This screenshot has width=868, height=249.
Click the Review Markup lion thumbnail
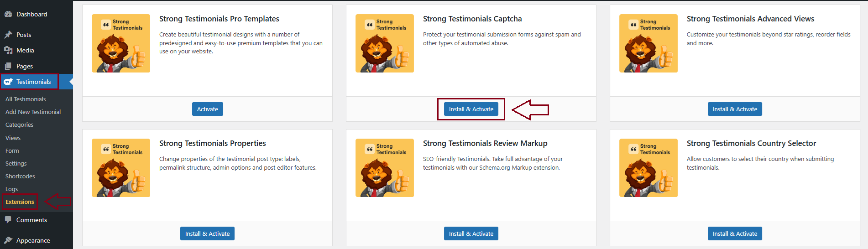pos(385,168)
